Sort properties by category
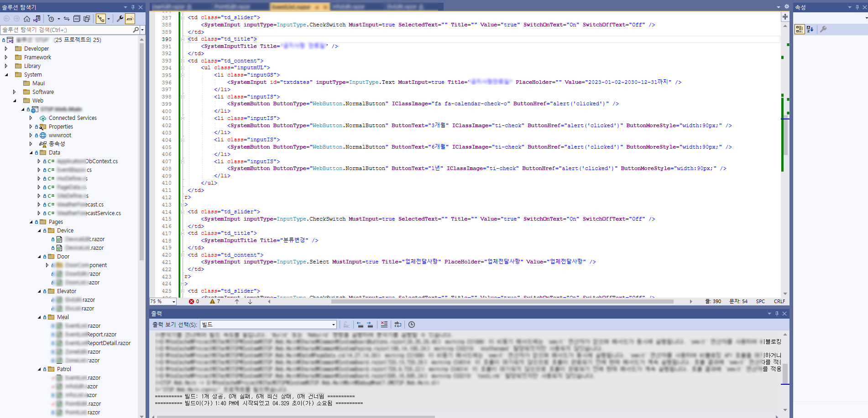Screen dimensions: 868x418 click(x=800, y=29)
